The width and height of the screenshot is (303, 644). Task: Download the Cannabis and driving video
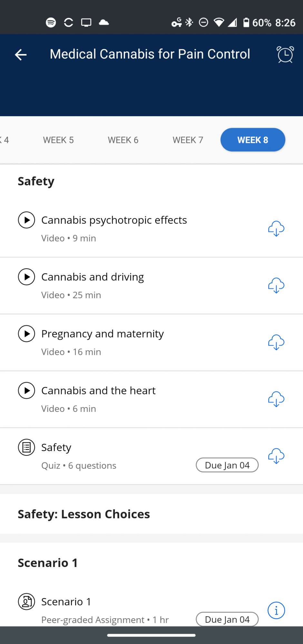[x=276, y=286]
